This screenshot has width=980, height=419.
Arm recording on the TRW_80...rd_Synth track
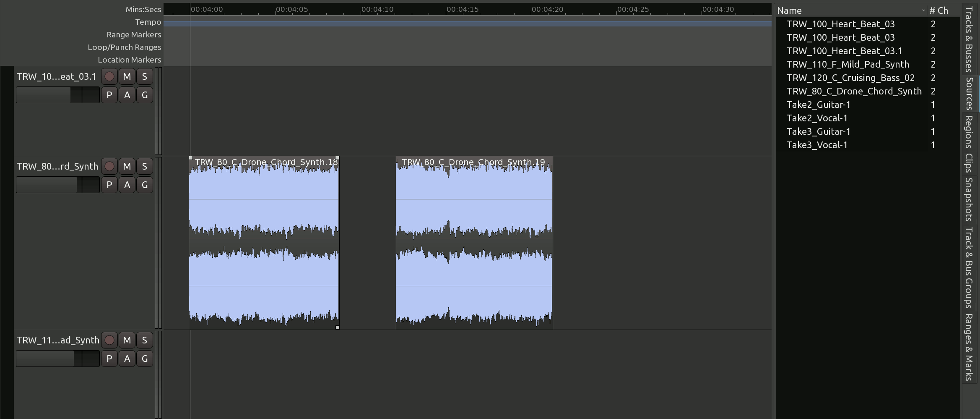click(109, 167)
